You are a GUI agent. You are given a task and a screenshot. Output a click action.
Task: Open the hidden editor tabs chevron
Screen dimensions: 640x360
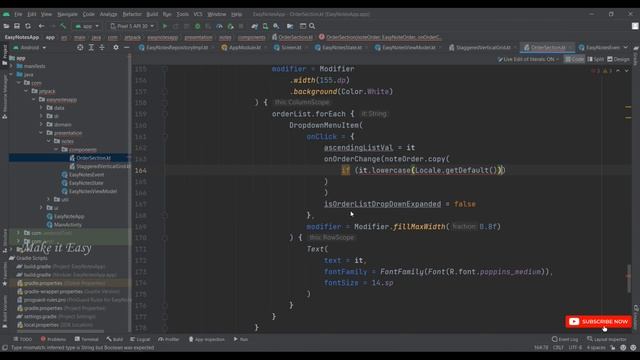tap(626, 48)
